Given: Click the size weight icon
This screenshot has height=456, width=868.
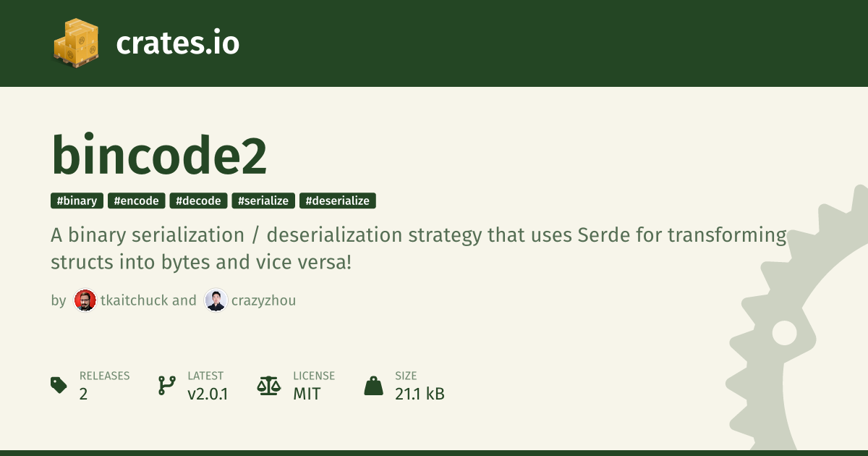Looking at the screenshot, I should [373, 385].
